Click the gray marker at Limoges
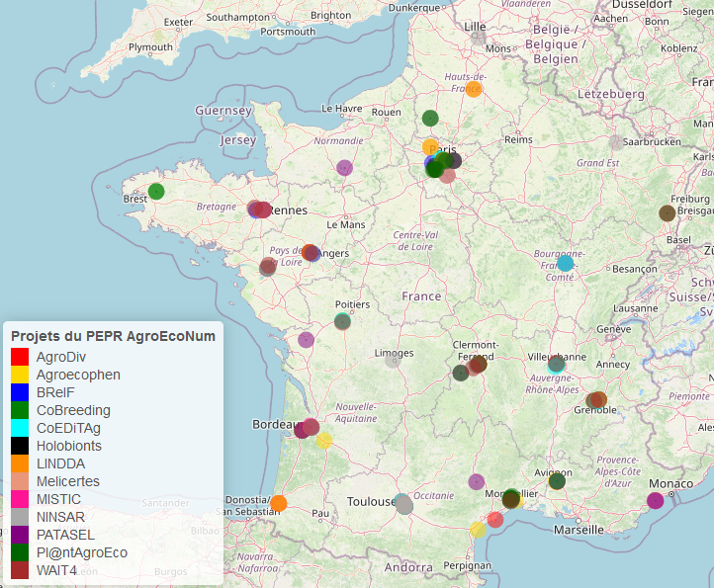This screenshot has width=714, height=588. pyautogui.click(x=393, y=360)
